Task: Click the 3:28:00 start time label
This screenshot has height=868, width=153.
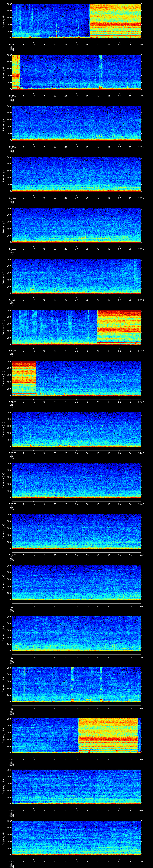Action: coord(12,760)
